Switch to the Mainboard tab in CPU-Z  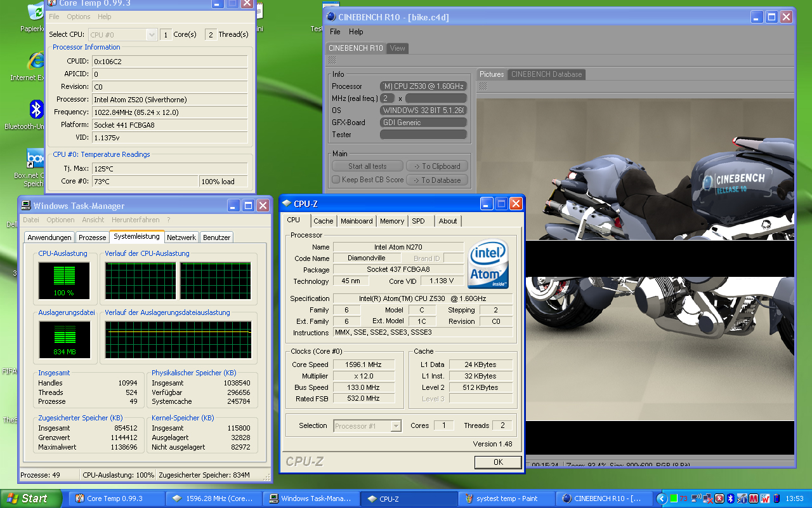[357, 221]
